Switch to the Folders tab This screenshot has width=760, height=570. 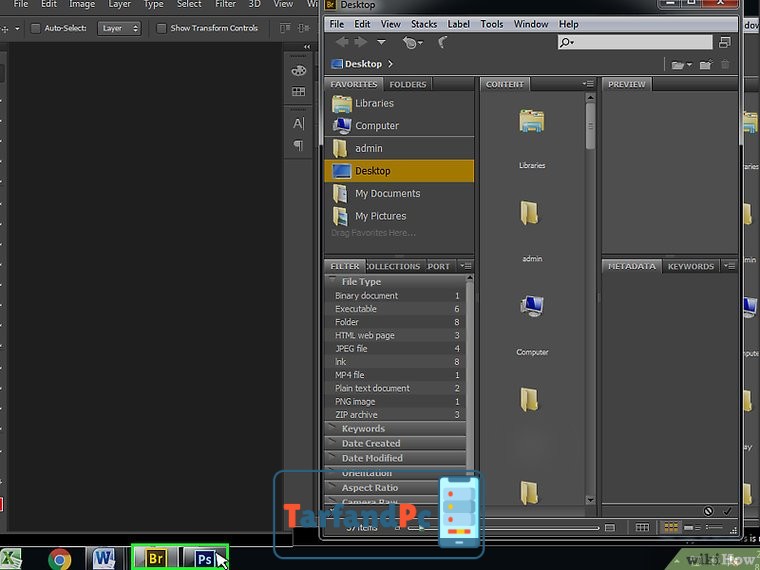pos(408,84)
